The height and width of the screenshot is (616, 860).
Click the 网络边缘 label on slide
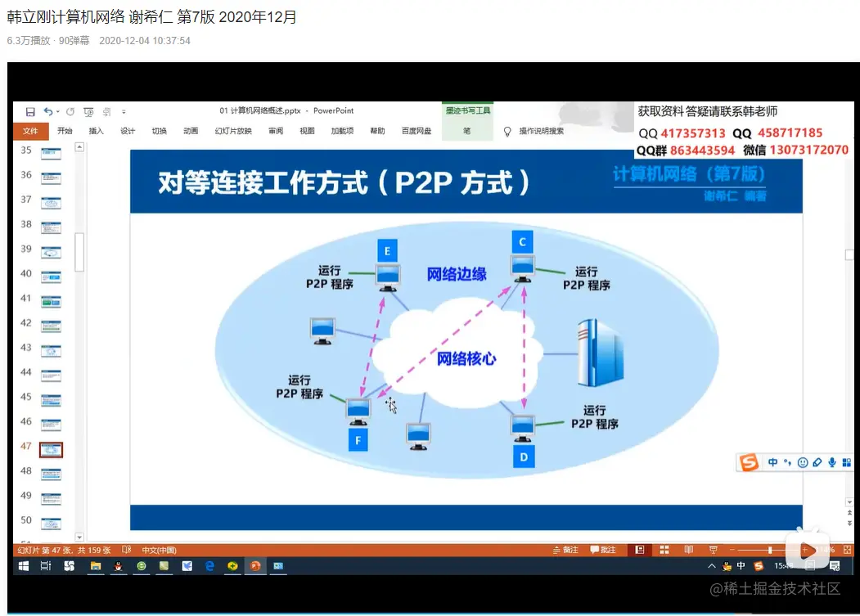pos(457,274)
